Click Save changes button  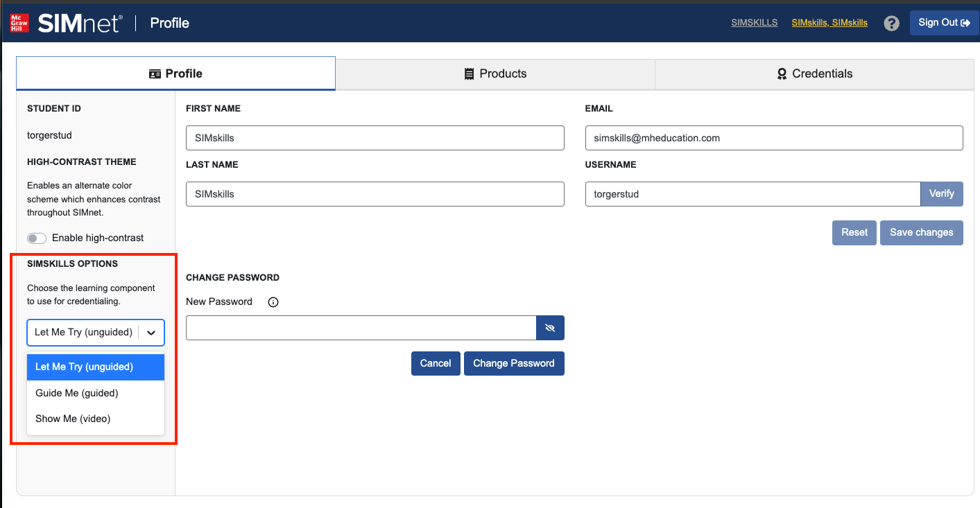pyautogui.click(x=921, y=233)
